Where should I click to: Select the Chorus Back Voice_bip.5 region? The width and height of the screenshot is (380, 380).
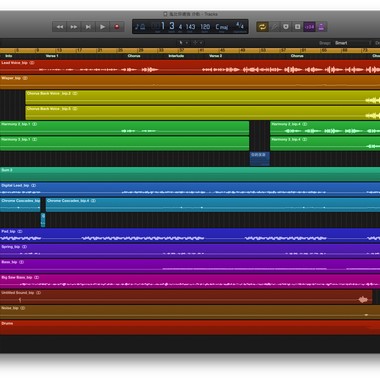pyautogui.click(x=203, y=113)
